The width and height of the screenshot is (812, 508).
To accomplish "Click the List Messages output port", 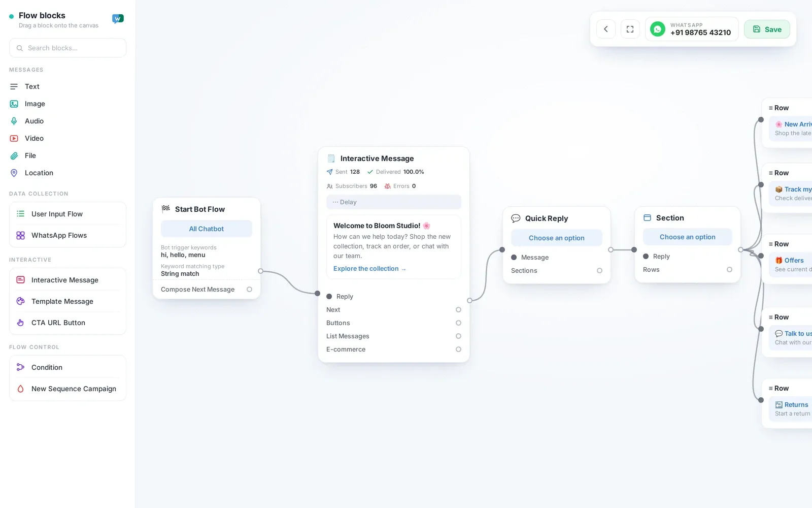I will point(458,336).
